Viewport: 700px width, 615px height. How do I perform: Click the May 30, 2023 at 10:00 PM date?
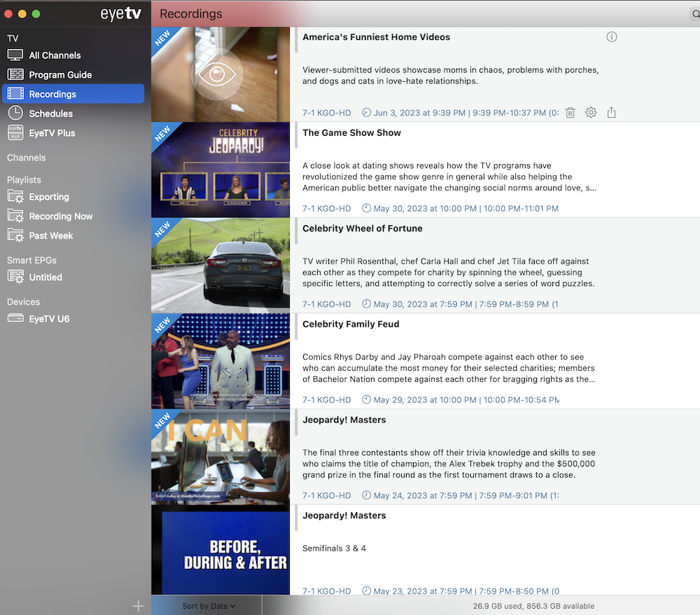pyautogui.click(x=425, y=208)
